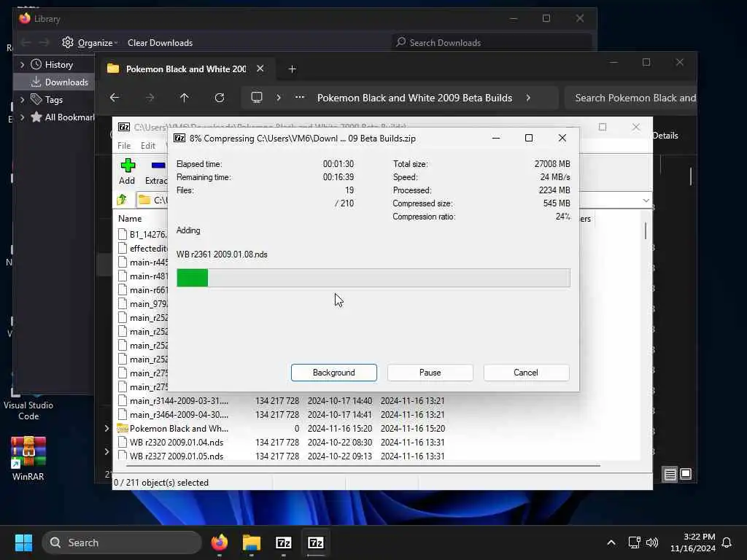
Task: Switch Explorer to details list view
Action: (x=670, y=474)
